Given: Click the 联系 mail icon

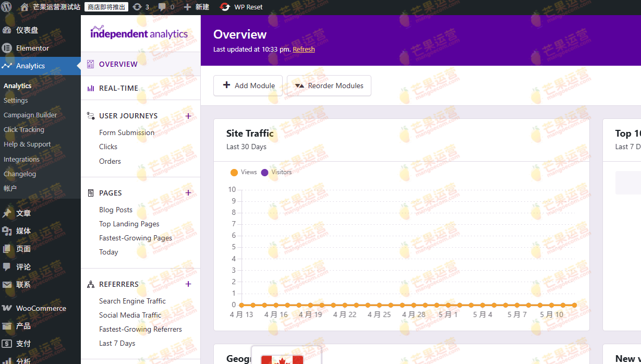Looking at the screenshot, I should (7, 285).
